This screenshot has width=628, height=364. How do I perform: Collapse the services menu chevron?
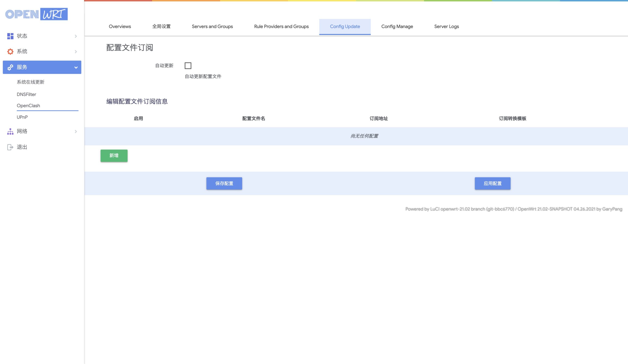pyautogui.click(x=76, y=67)
